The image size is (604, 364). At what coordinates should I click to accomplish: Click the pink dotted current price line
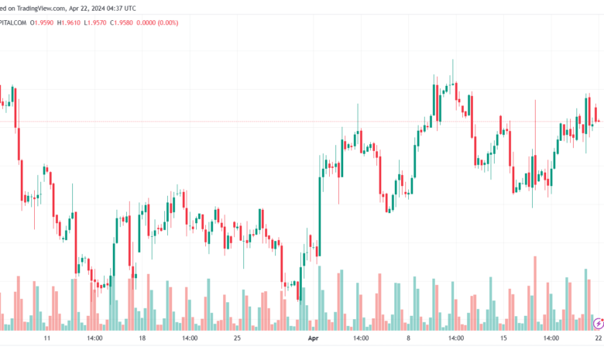302,122
